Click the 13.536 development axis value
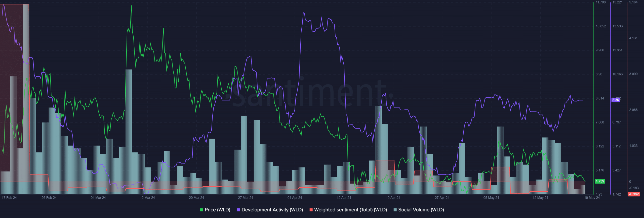644x218 pixels. click(618, 26)
